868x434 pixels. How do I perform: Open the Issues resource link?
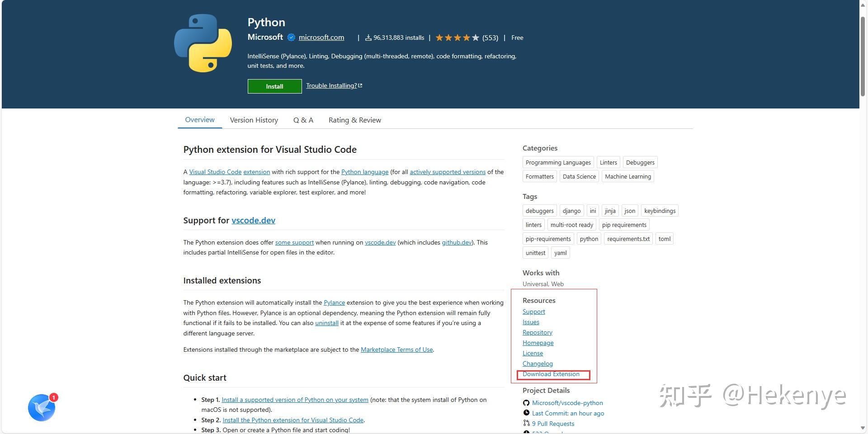coord(531,322)
